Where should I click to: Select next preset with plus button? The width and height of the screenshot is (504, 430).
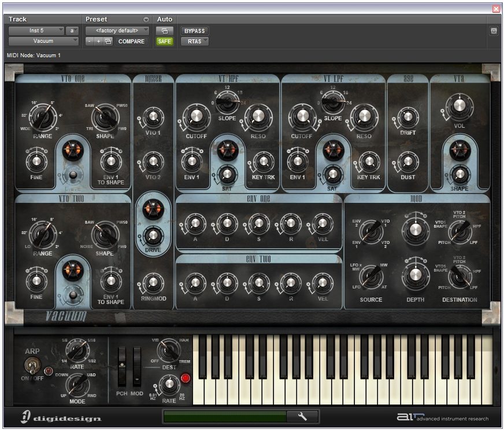pyautogui.click(x=99, y=41)
